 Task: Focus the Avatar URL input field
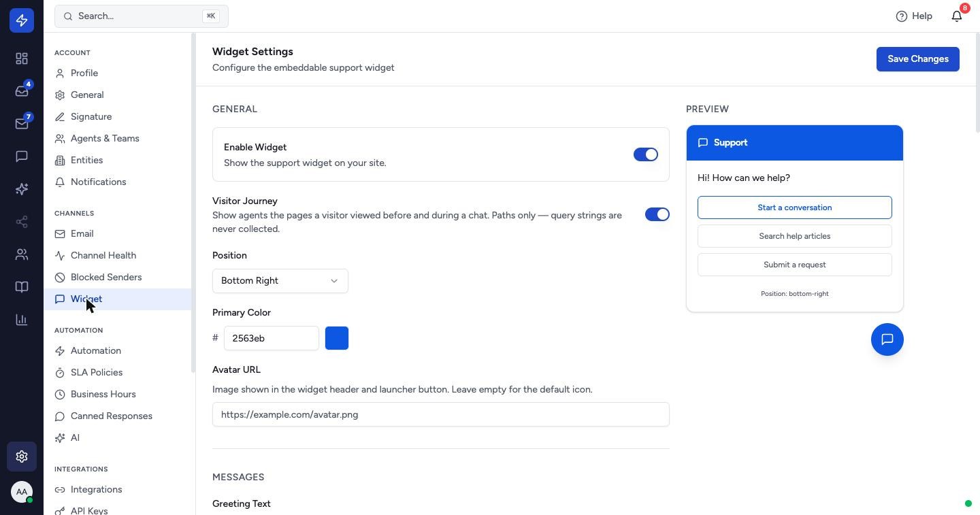point(441,414)
